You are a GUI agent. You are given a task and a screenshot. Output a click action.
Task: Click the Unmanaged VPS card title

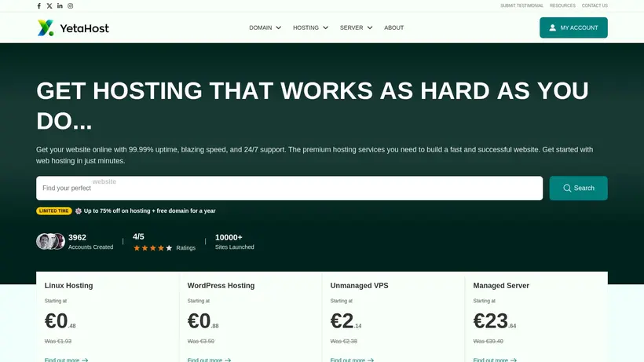(359, 286)
